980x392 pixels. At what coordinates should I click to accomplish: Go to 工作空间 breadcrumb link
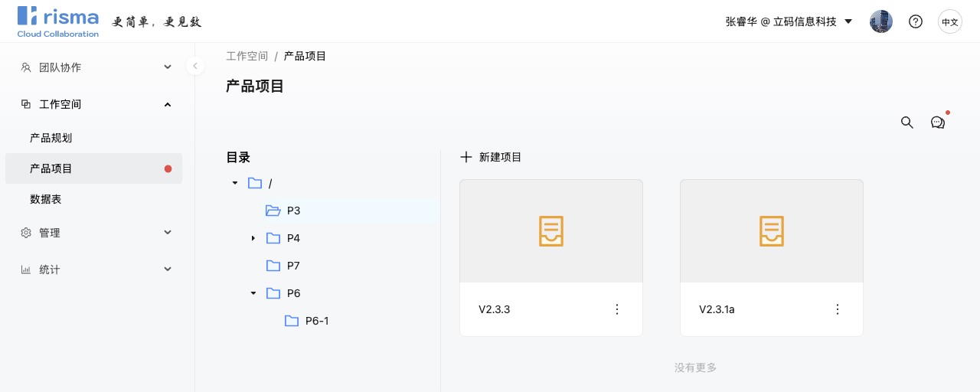click(247, 56)
